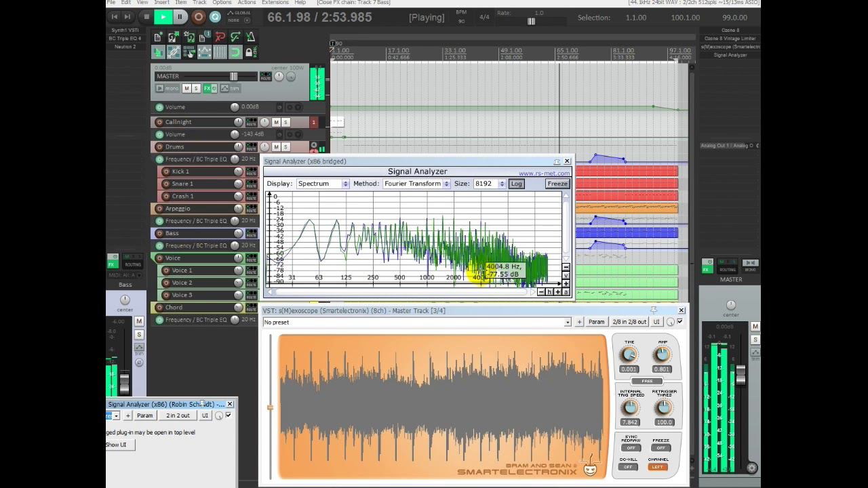Open routing for the MASTER track
The width and height of the screenshot is (868, 488).
266,77
